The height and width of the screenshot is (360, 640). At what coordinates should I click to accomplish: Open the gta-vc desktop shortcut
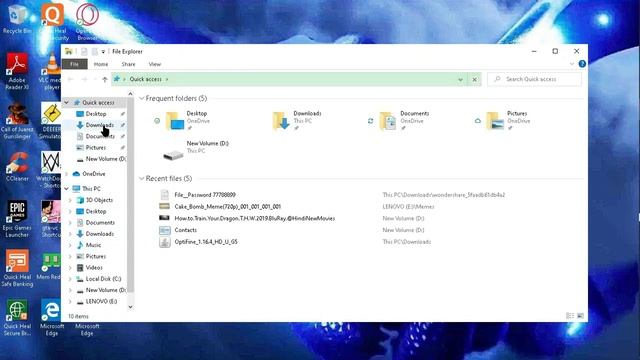(x=51, y=219)
